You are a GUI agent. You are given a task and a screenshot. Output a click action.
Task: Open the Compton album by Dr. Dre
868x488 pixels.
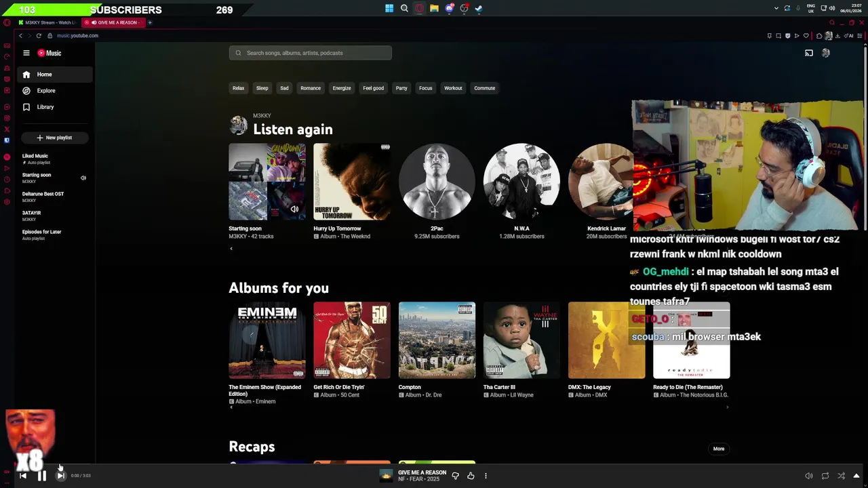point(437,340)
